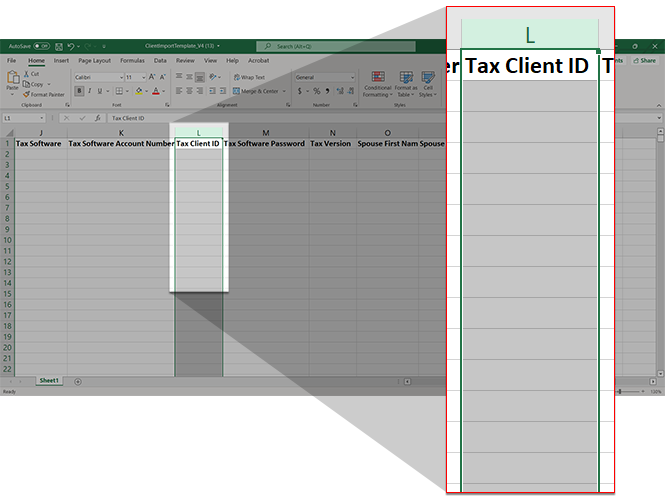
Task: Click the Percent Style icon
Action: click(317, 91)
